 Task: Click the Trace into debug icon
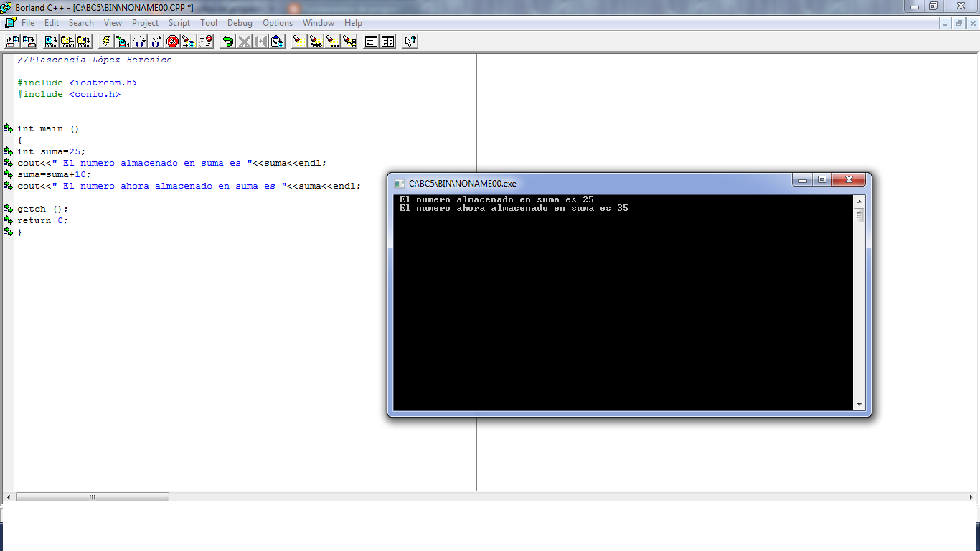click(x=155, y=41)
